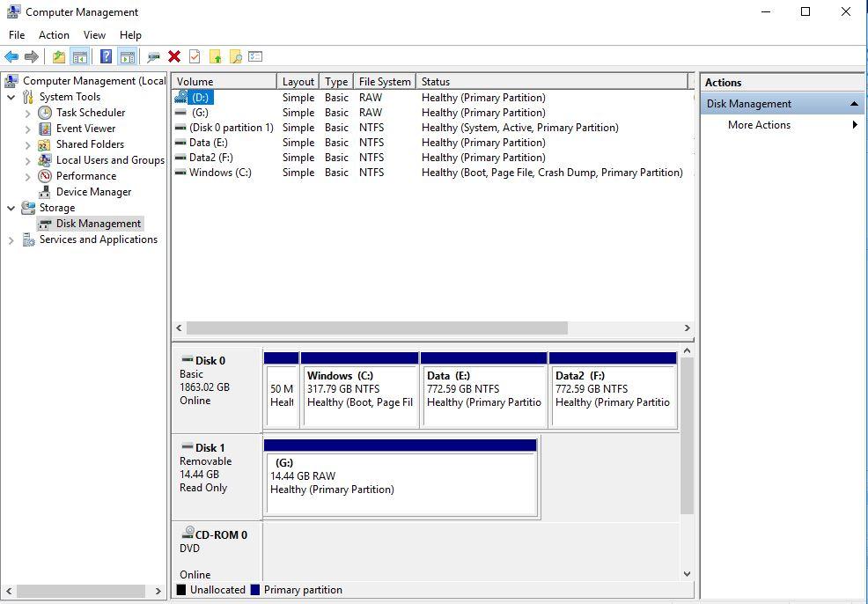Select Data (E:) partition block on Disk 0
868x604 pixels.
[484, 390]
